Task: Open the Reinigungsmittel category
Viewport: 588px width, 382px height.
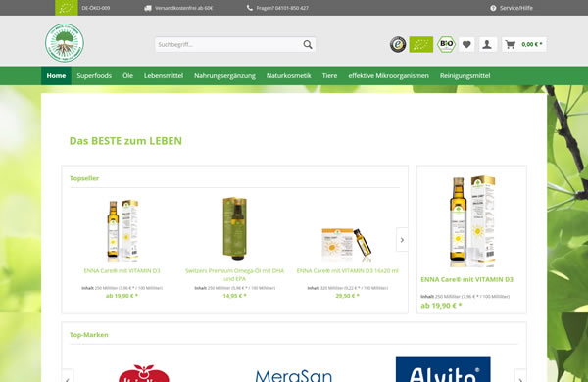Action: coord(465,75)
